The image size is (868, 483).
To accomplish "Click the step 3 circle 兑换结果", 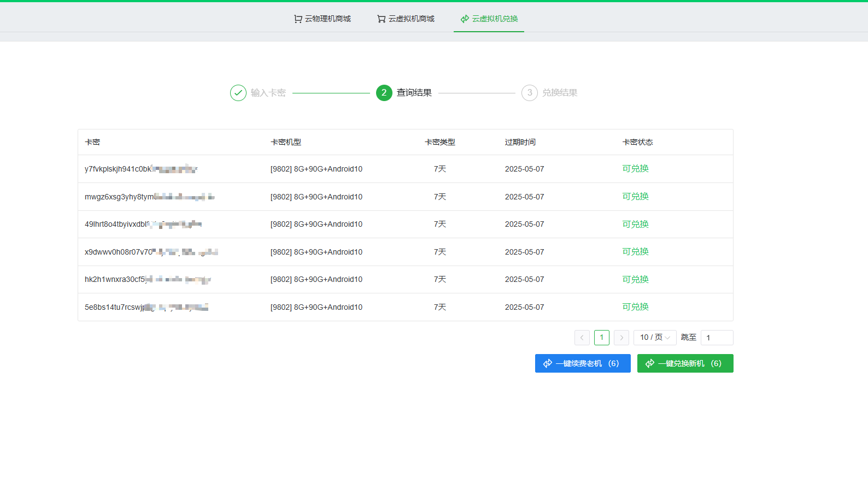I will (x=530, y=93).
